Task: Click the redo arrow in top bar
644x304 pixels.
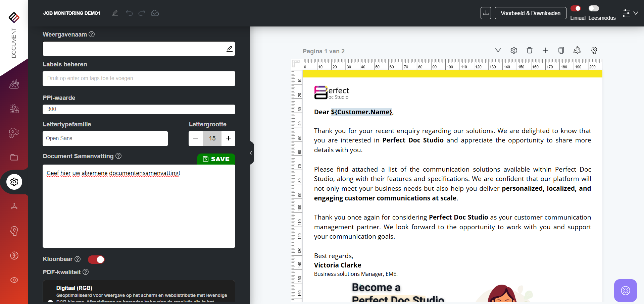Action: coord(142,13)
